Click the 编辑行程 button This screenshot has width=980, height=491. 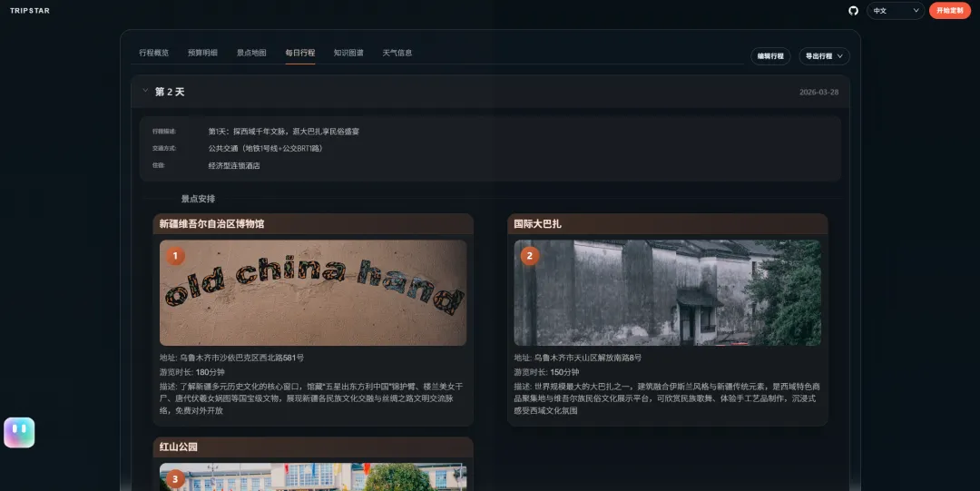click(x=770, y=56)
